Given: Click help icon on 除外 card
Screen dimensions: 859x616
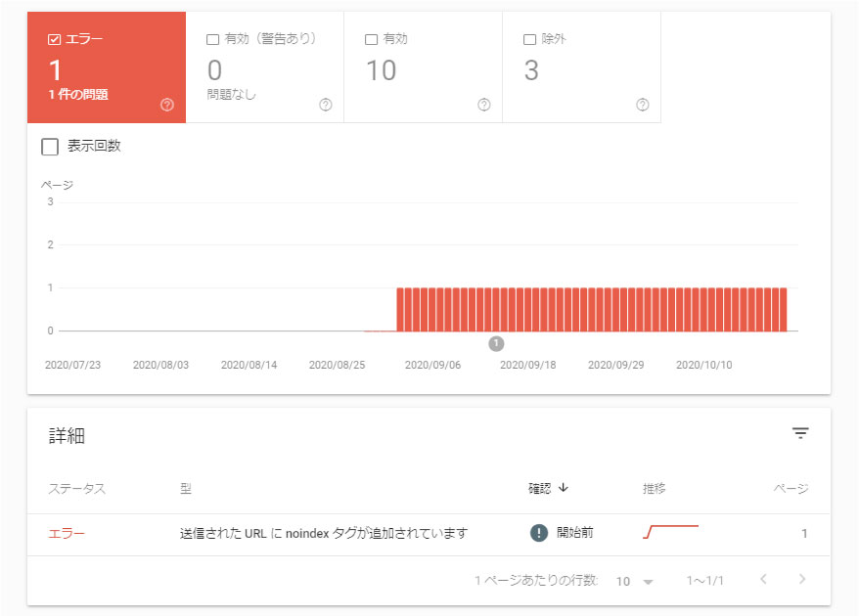Looking at the screenshot, I should tap(643, 105).
